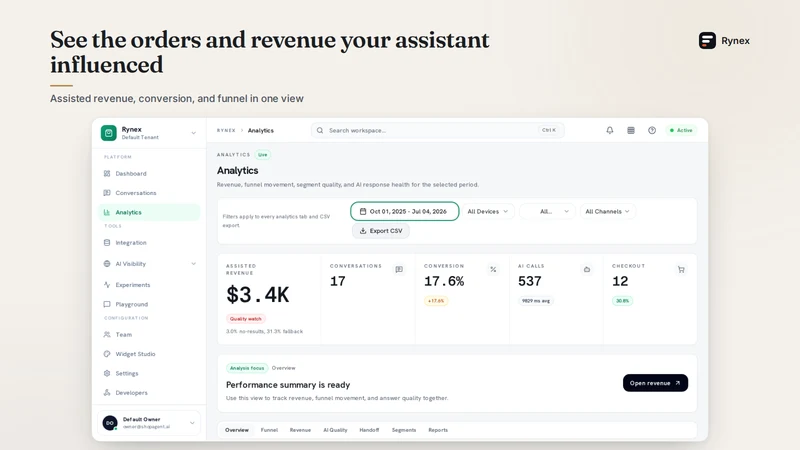Click the +17.6% conversion badge

coord(436,301)
